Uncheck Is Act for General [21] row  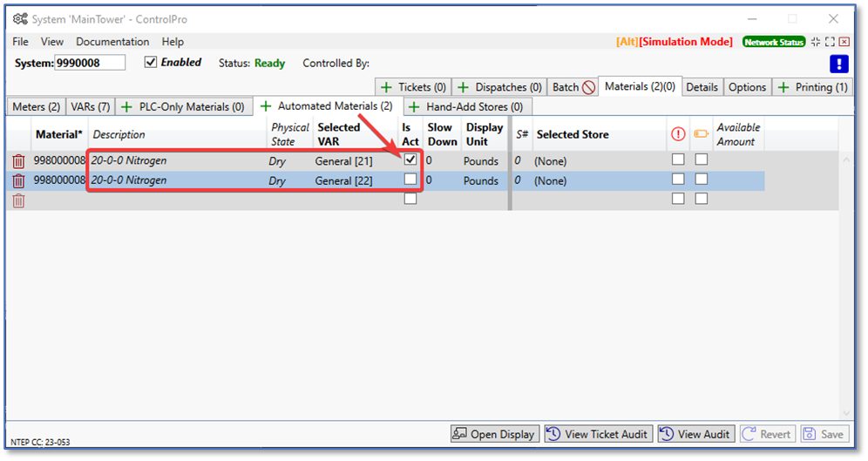(410, 159)
